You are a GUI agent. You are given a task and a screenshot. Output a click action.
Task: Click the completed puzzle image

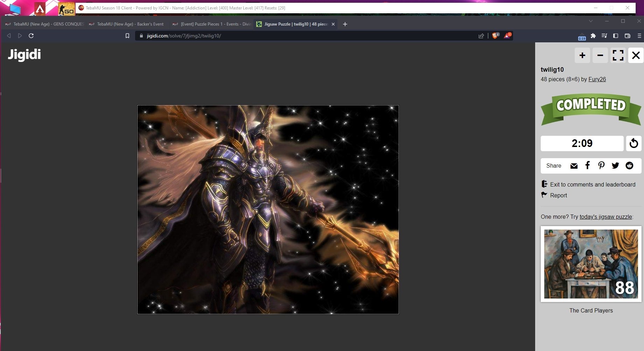[268, 210]
